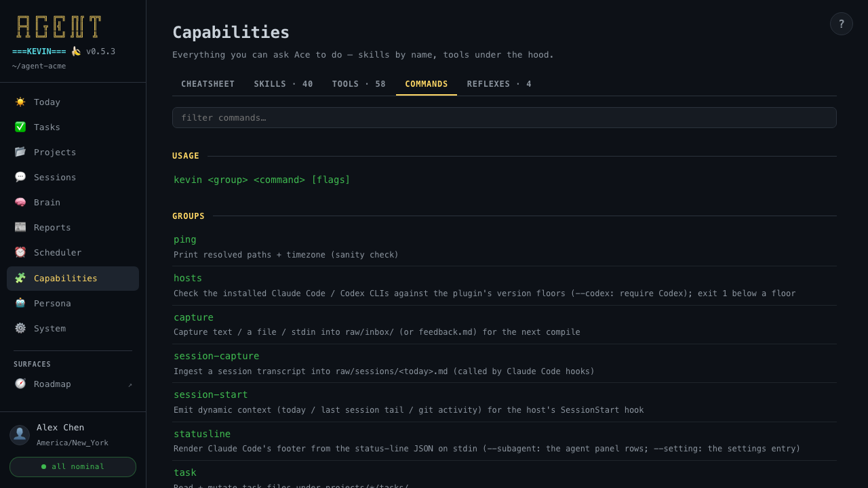868x488 pixels.
Task: Open the Skills · 40 tab
Action: (283, 84)
